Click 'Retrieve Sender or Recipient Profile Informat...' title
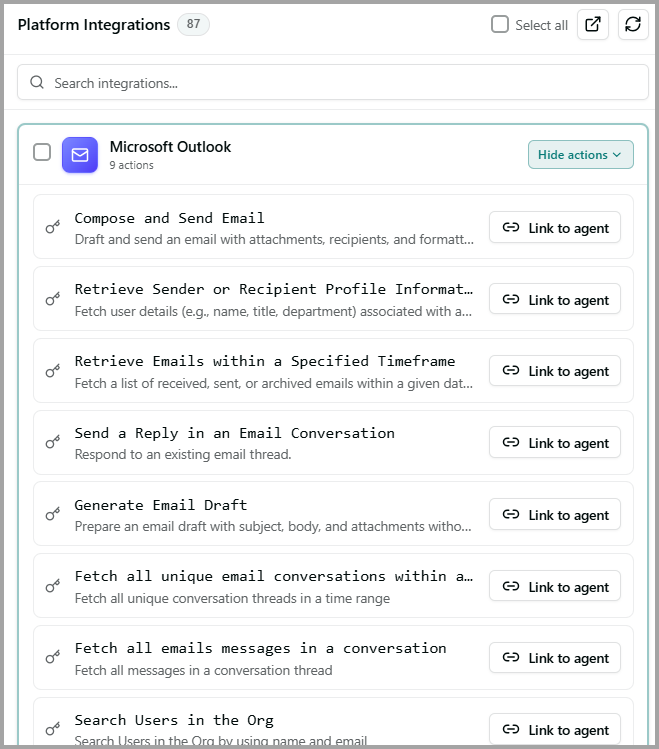Viewport: 659px width, 749px height. (x=274, y=289)
